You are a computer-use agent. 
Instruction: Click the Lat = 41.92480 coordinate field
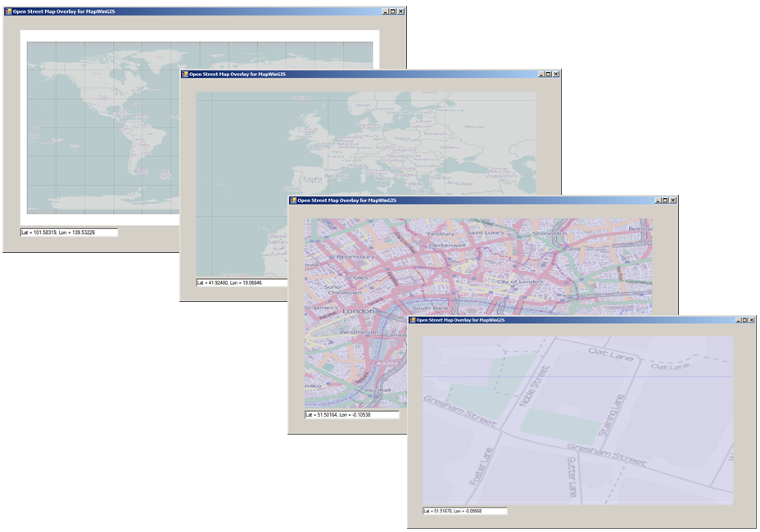click(x=242, y=282)
